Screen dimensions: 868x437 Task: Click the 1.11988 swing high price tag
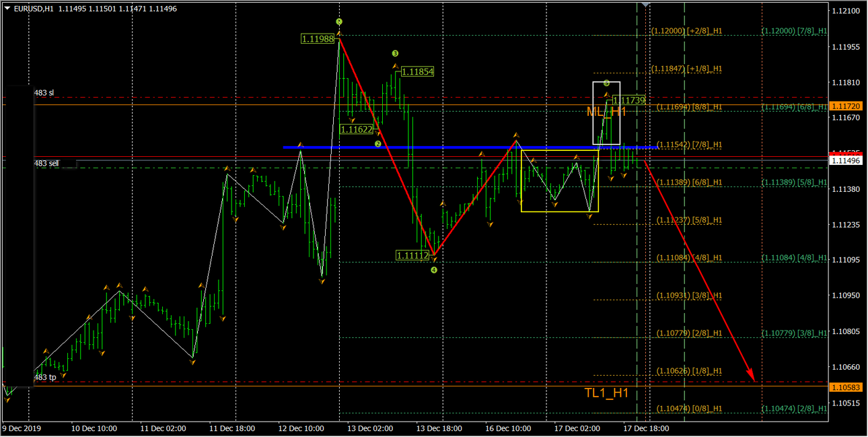[x=318, y=39]
